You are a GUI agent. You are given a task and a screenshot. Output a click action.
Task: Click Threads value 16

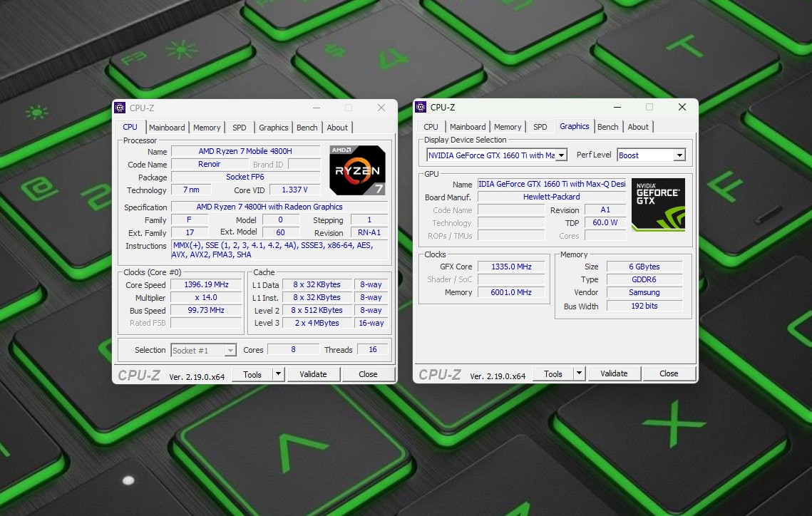[x=373, y=350]
